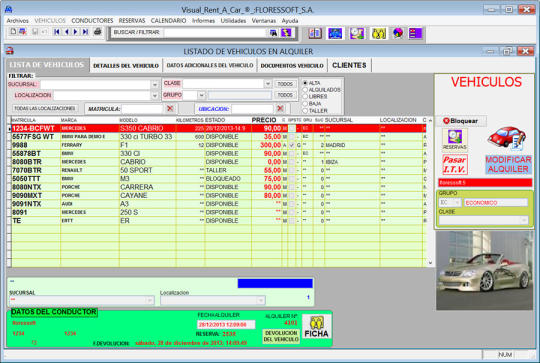The height and width of the screenshot is (363, 540).
Task: Click the red car modify icon
Action: pos(507,138)
